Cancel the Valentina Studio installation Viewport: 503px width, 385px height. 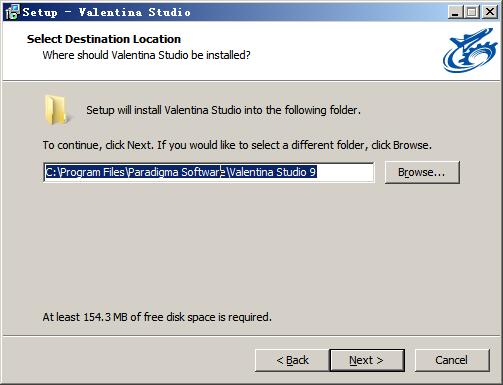tap(452, 360)
